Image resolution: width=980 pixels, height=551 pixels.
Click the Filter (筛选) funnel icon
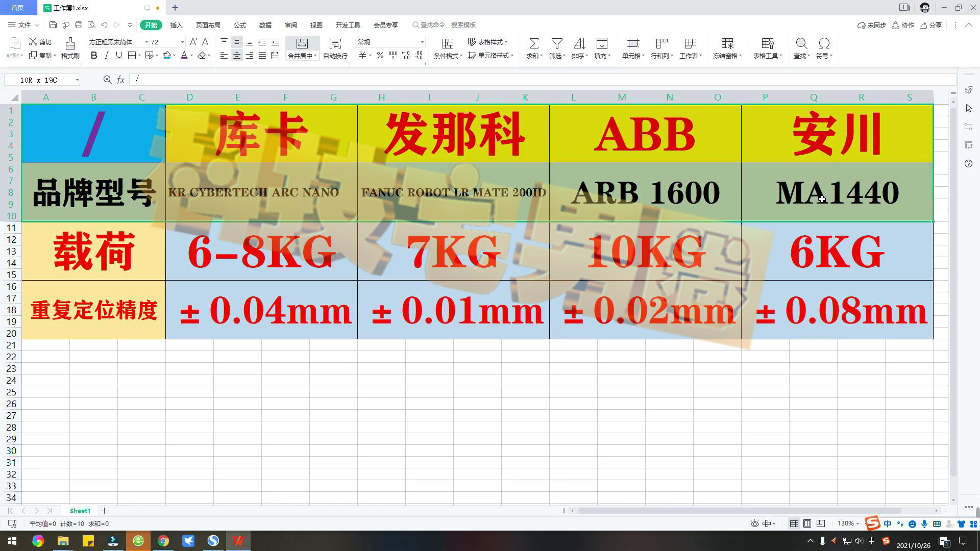coord(557,43)
